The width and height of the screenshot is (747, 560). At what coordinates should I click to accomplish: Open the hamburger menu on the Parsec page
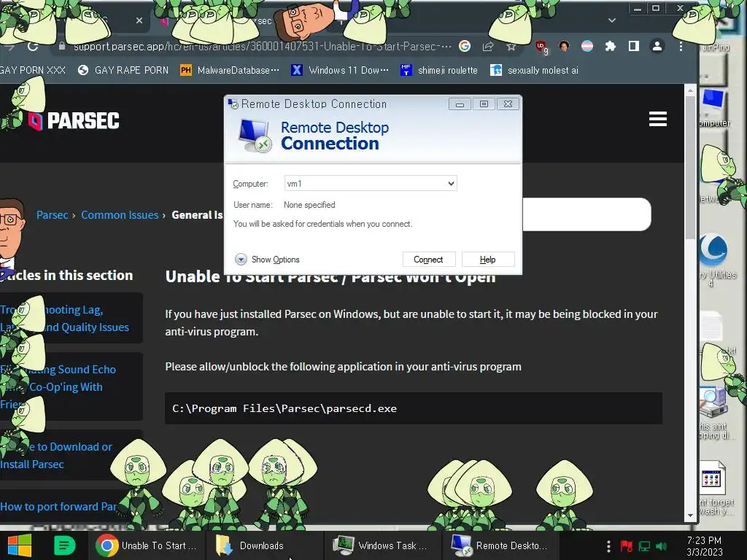click(657, 119)
